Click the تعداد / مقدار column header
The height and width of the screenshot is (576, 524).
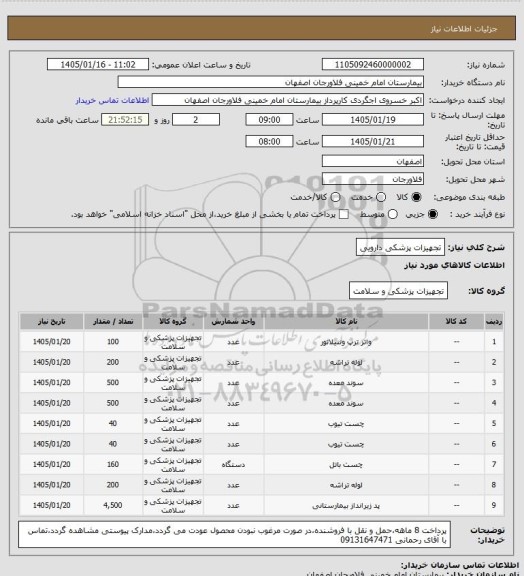coord(112,321)
